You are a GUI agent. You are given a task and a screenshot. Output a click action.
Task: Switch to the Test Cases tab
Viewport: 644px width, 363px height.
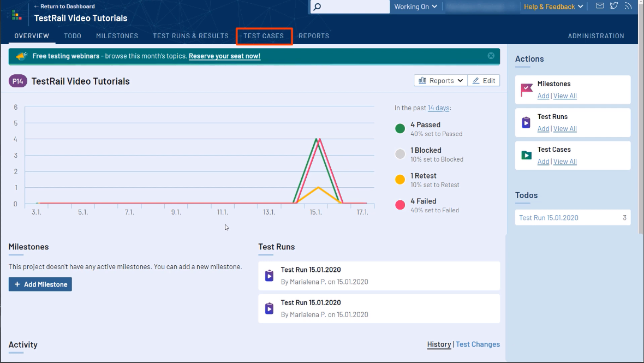pos(264,36)
